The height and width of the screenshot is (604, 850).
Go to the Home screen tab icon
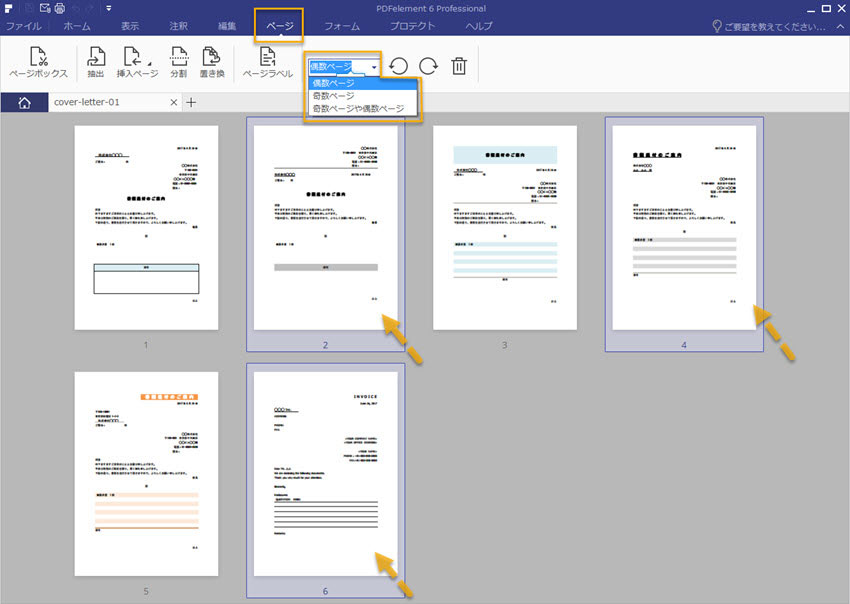[24, 102]
